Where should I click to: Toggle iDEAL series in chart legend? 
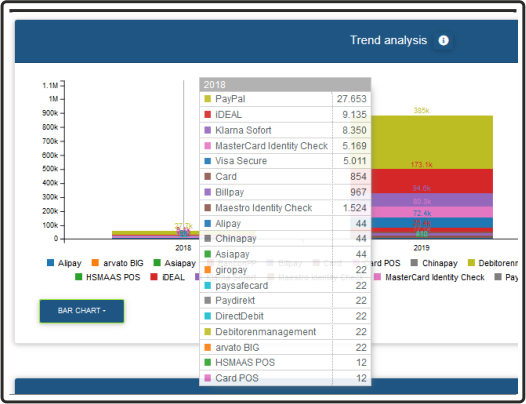tap(167, 277)
